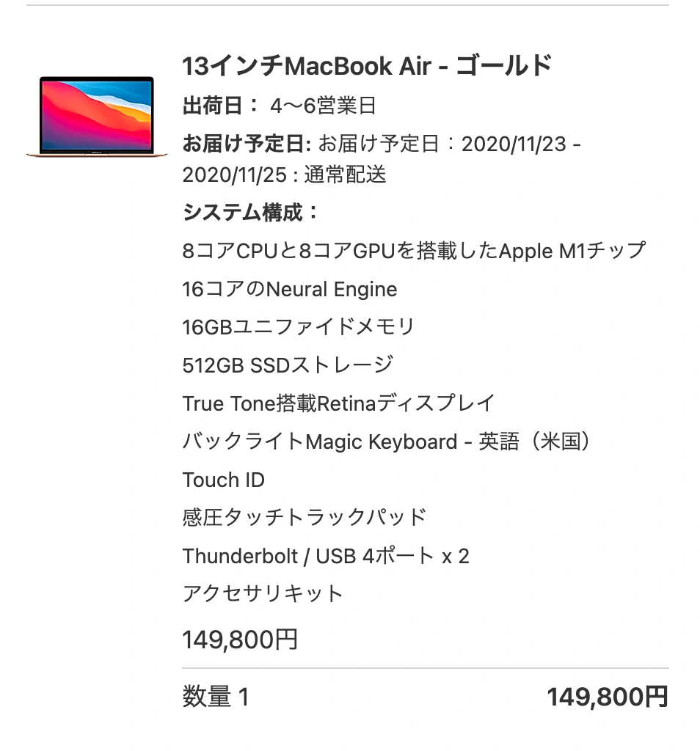Click the バックライトMagic Keyboard spec line
The image size is (700, 751).
[387, 441]
